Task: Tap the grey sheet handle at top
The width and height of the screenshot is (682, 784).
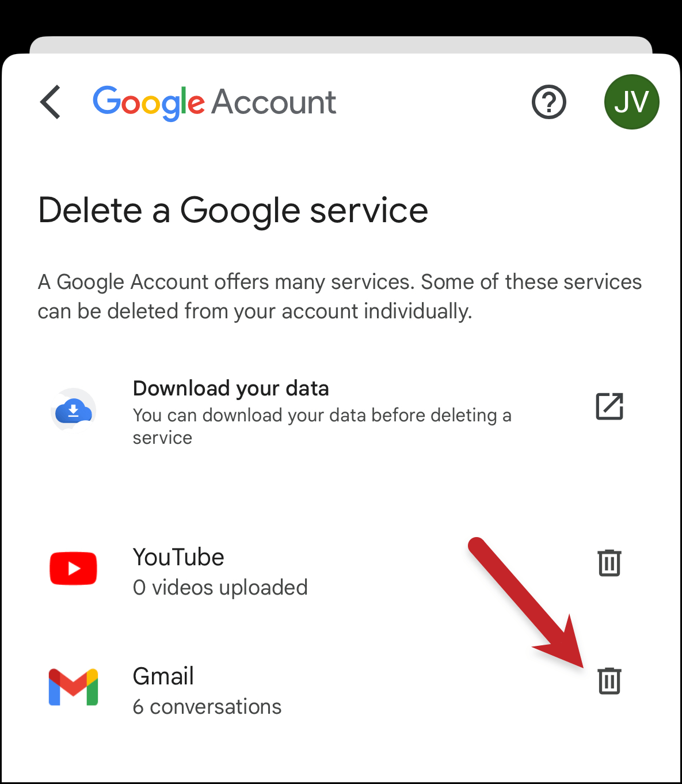Action: [x=341, y=45]
